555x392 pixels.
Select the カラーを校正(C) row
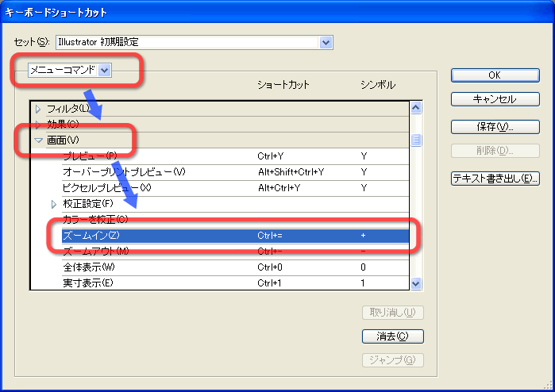pyautogui.click(x=235, y=220)
